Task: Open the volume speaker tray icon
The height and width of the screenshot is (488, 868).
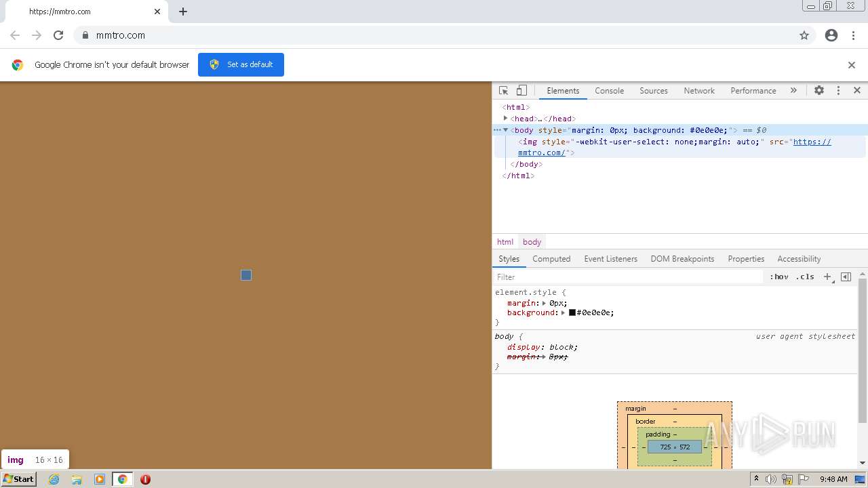Action: [x=772, y=479]
